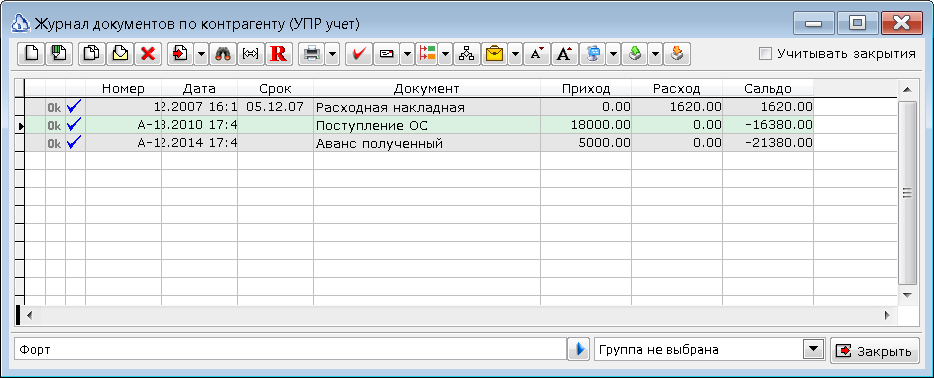Delete document with red X icon
This screenshot has width=934, height=378.
pyautogui.click(x=148, y=54)
